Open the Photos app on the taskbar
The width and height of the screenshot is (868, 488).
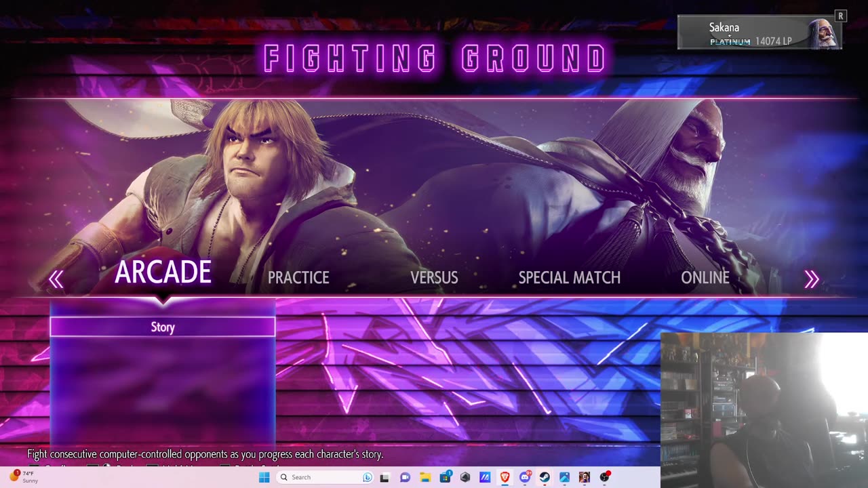(564, 477)
